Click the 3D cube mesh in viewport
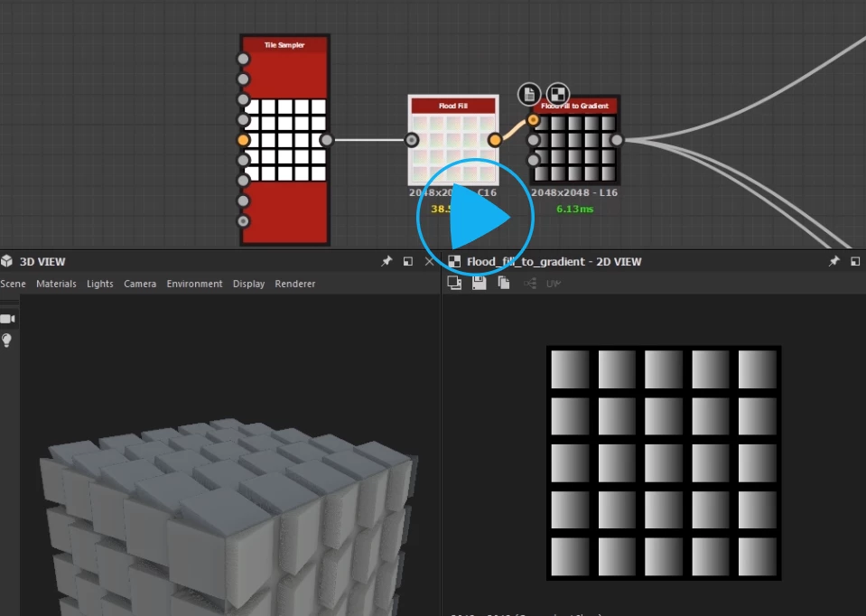Viewport: 866px width, 616px height. (x=228, y=517)
